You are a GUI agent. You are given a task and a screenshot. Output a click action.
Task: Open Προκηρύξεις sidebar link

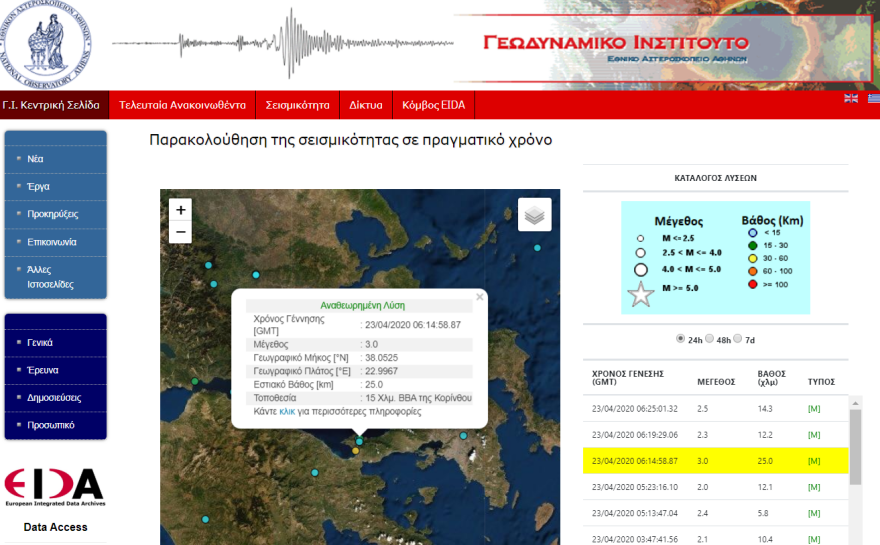(x=53, y=214)
